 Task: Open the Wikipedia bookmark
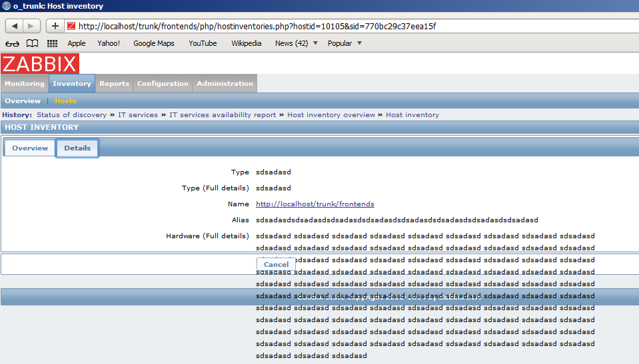click(246, 43)
